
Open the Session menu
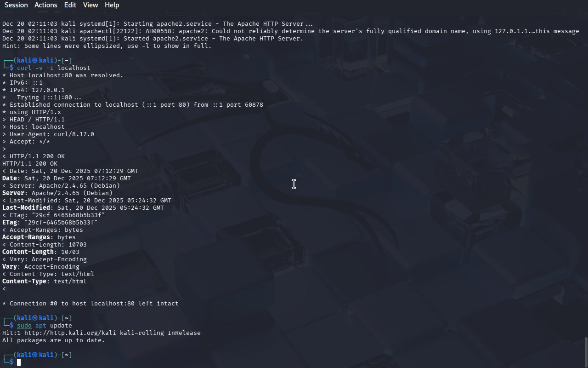16,5
